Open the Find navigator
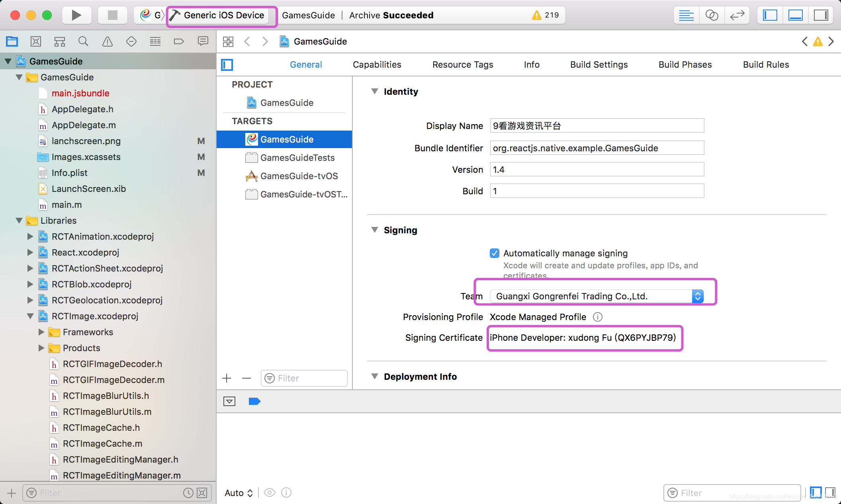 coord(83,41)
